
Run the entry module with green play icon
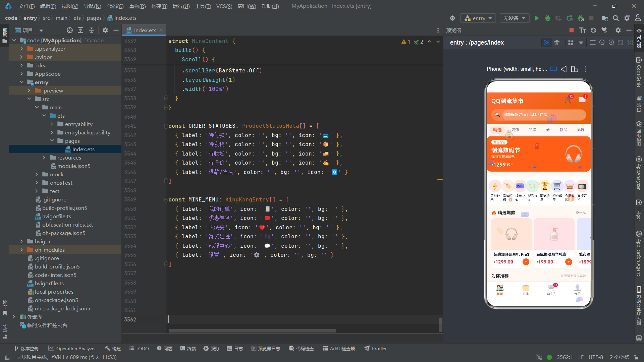[537, 18]
